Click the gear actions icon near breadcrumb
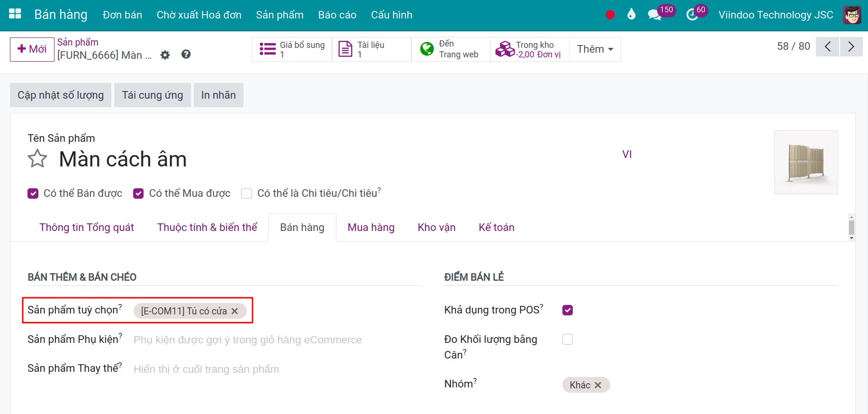This screenshot has width=868, height=414. pyautogui.click(x=165, y=55)
